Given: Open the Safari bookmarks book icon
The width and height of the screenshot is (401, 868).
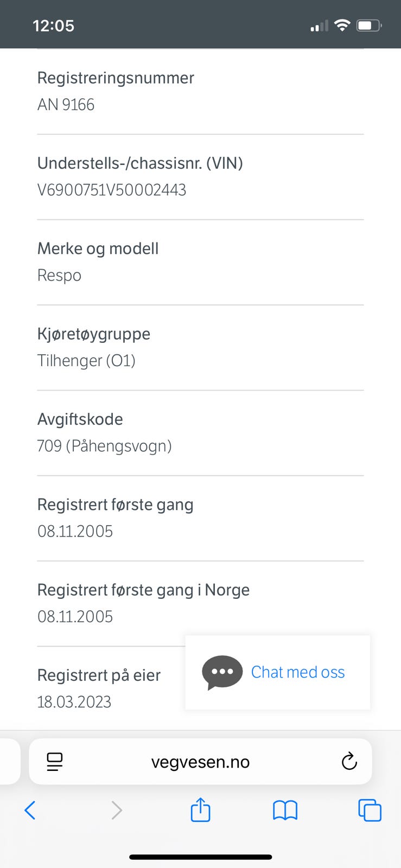Looking at the screenshot, I should tap(285, 810).
